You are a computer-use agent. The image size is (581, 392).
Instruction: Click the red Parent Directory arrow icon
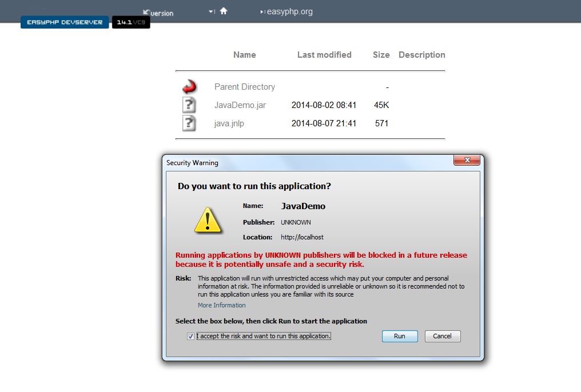189,87
